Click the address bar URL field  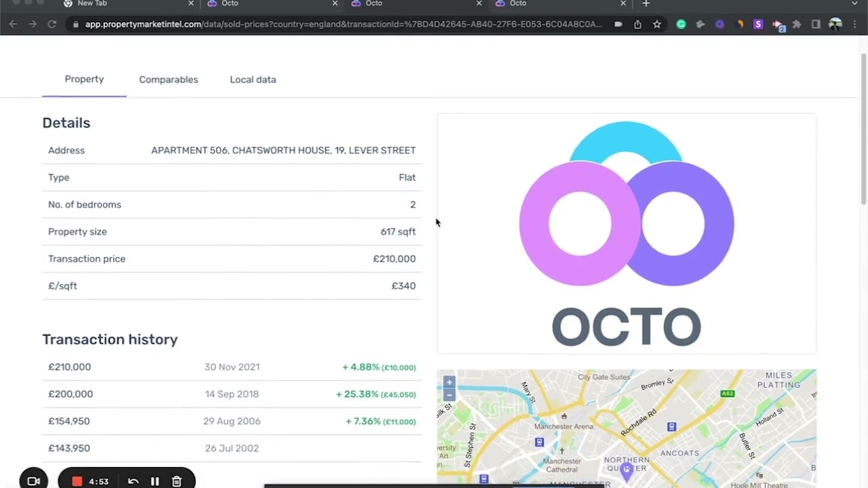(x=343, y=24)
